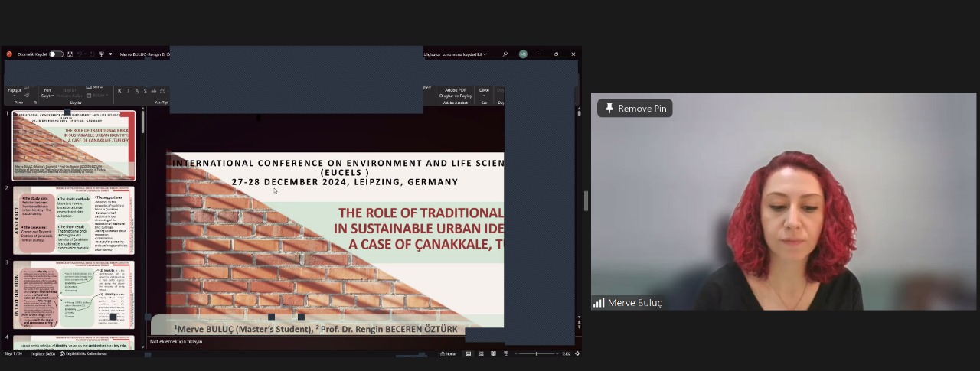
Task: Click 'Slayt 1 / 34' status text
Action: click(x=13, y=353)
